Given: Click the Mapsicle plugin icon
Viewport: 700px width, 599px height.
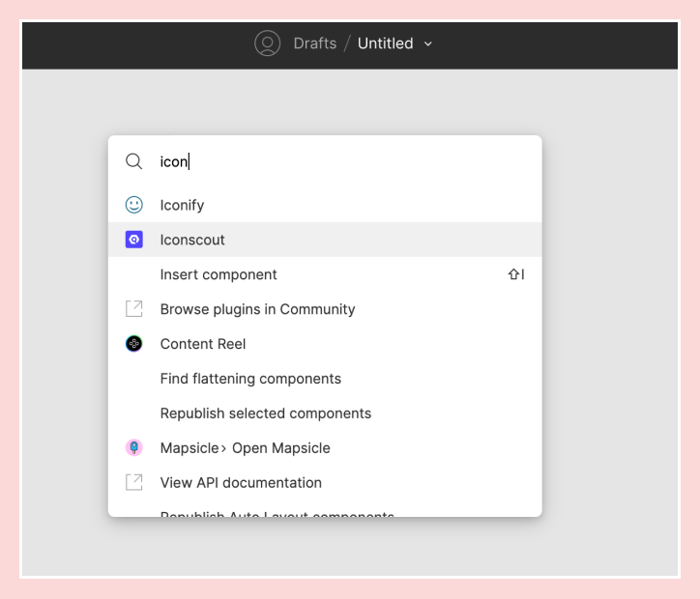Looking at the screenshot, I should coord(134,448).
